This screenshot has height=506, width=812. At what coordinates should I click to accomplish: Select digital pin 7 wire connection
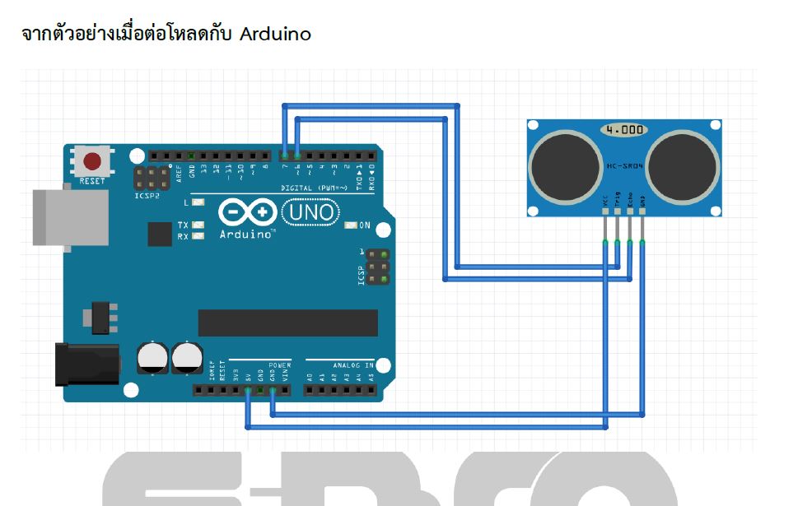click(284, 155)
